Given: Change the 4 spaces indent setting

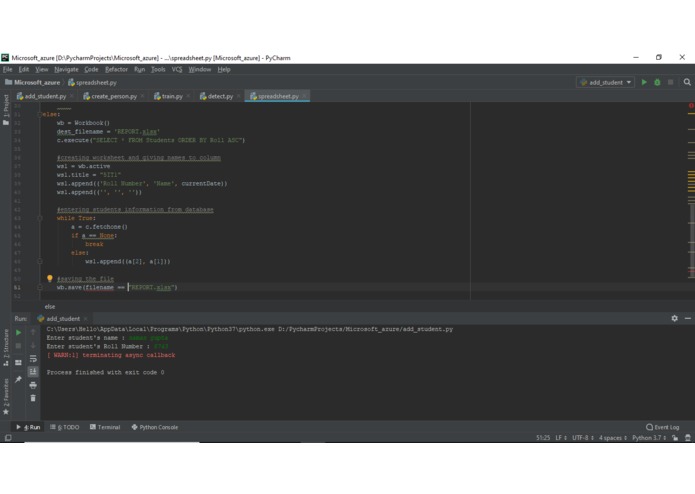Looking at the screenshot, I should point(613,438).
